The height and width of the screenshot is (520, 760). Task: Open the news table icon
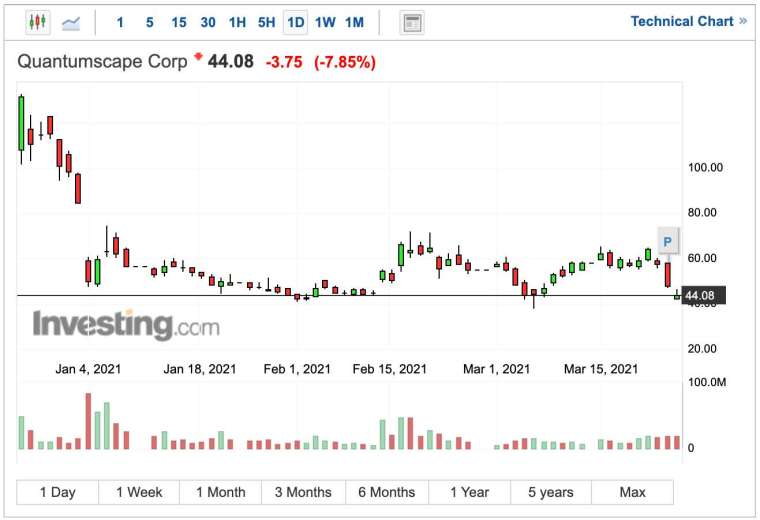tap(412, 23)
